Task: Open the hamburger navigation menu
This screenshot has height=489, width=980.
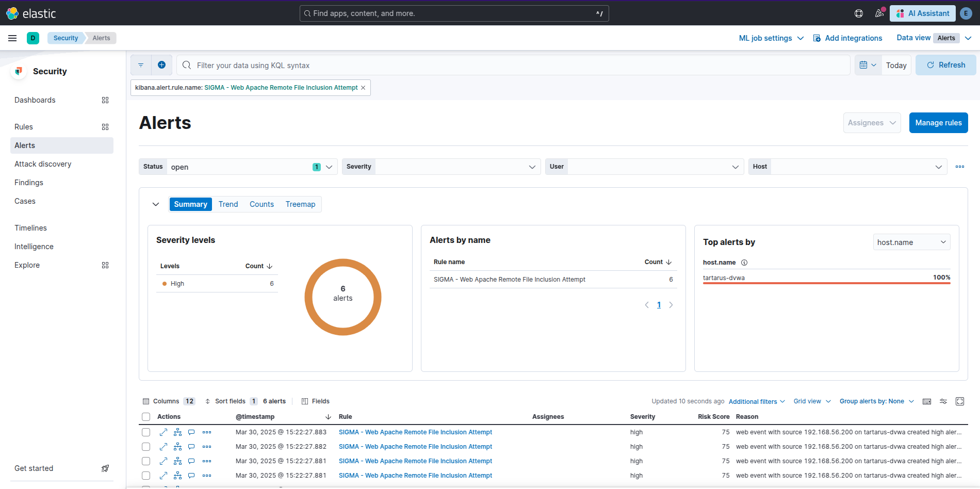Action: pos(12,38)
